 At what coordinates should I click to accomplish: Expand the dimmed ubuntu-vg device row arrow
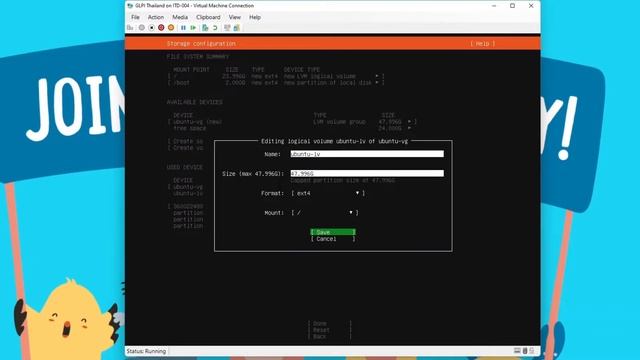pos(409,122)
